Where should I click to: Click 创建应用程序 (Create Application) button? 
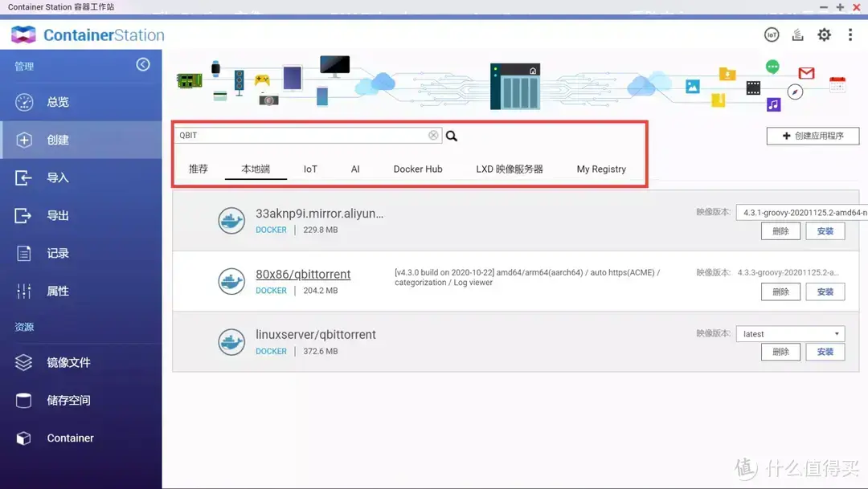click(813, 135)
